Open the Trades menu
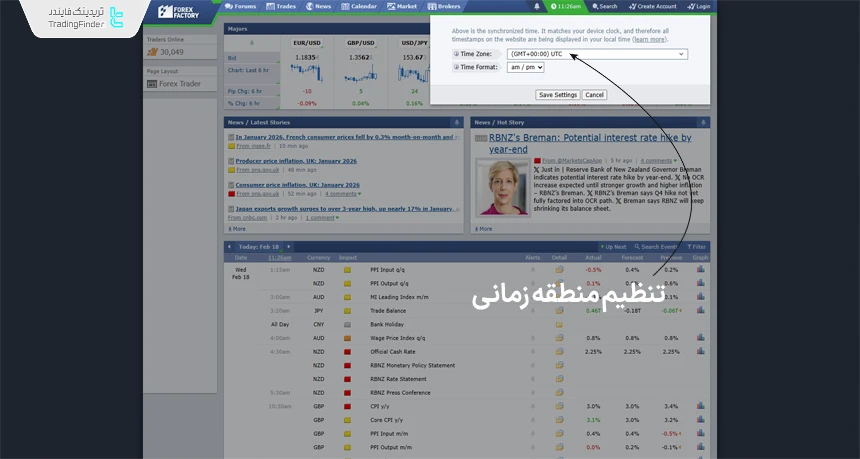 coord(281,7)
